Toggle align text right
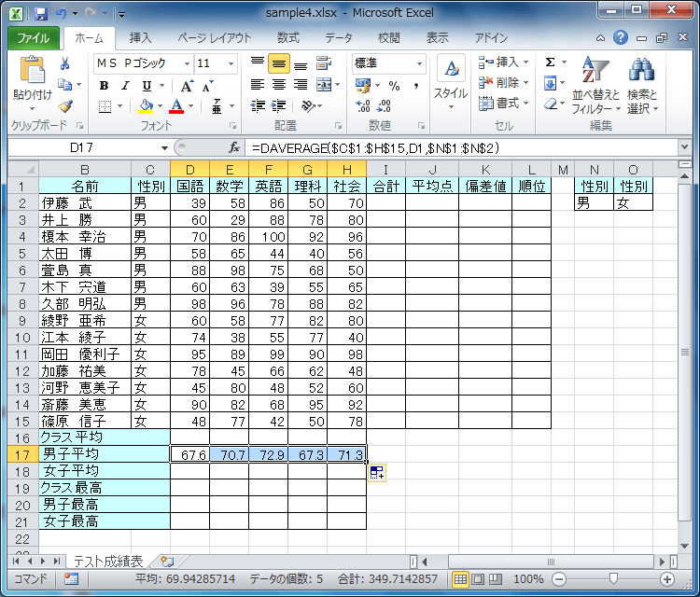Screen dimensions: 700x597 (301, 85)
